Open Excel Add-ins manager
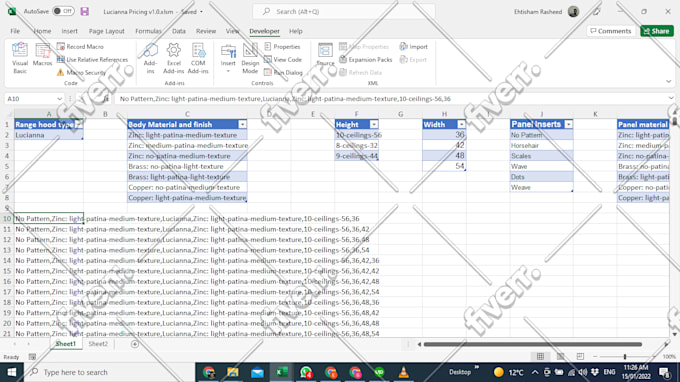This screenshot has width=680, height=382. point(173,58)
